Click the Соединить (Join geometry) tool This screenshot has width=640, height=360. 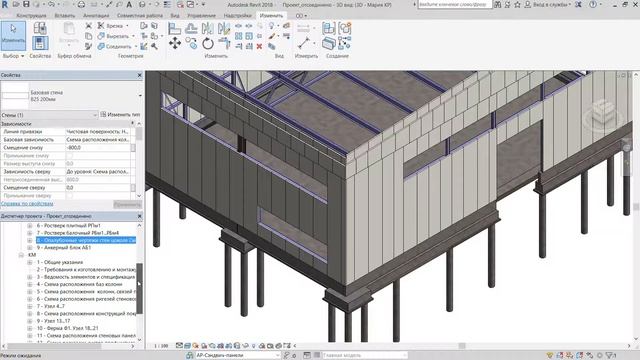[x=114, y=47]
